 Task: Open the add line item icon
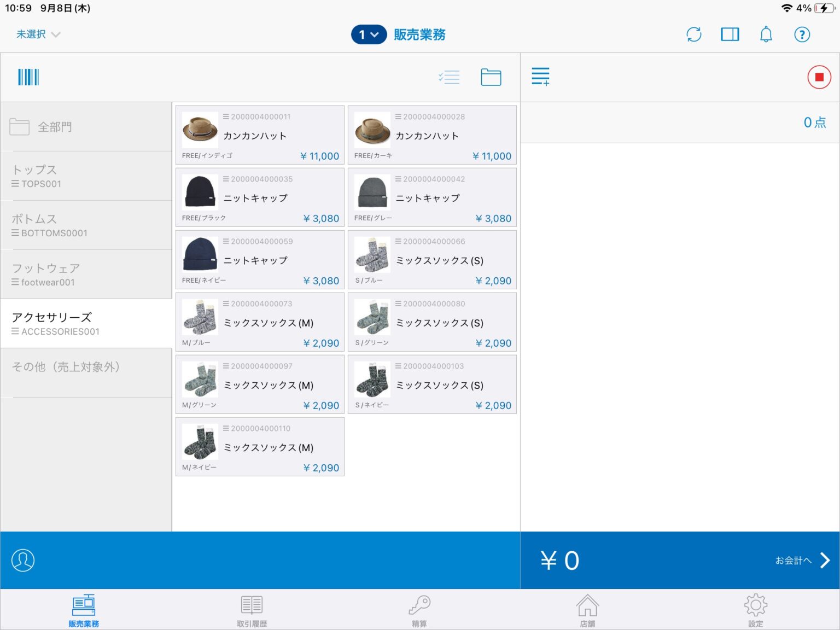[x=540, y=77]
